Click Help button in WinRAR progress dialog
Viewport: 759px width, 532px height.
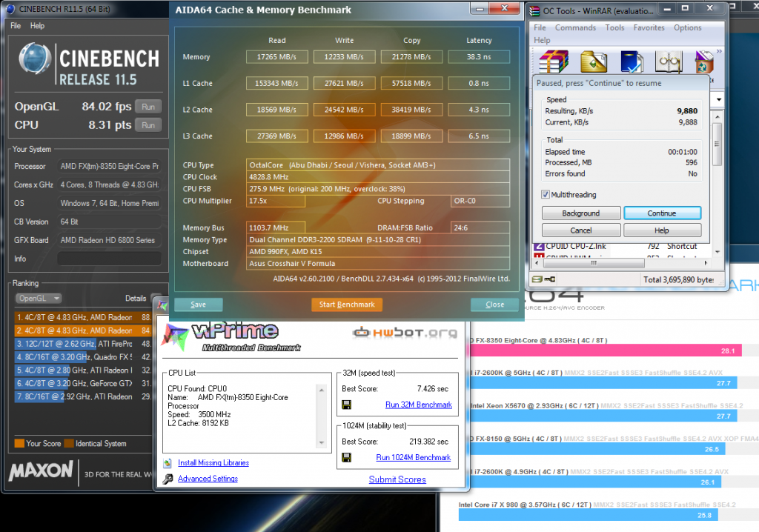(662, 230)
